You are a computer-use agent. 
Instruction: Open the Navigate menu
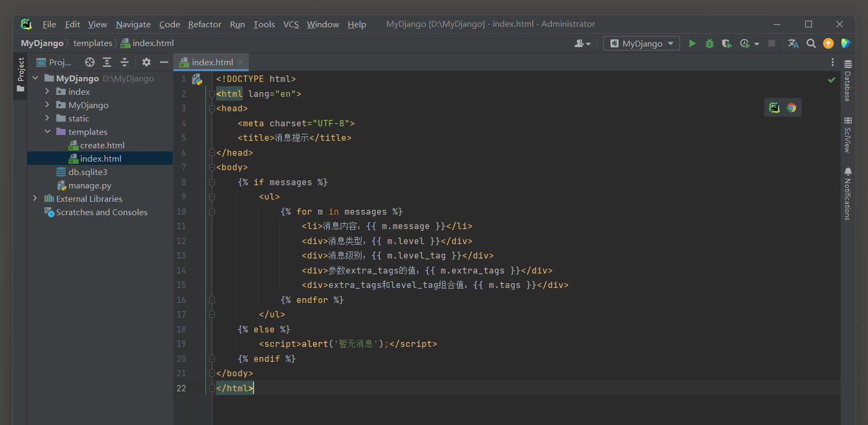[133, 24]
